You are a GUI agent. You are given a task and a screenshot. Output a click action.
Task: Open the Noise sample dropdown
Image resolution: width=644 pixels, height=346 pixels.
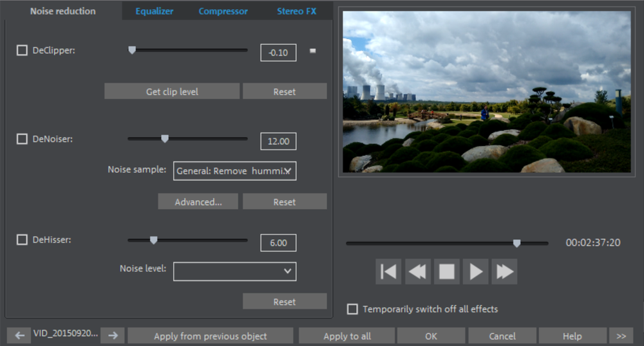(234, 171)
